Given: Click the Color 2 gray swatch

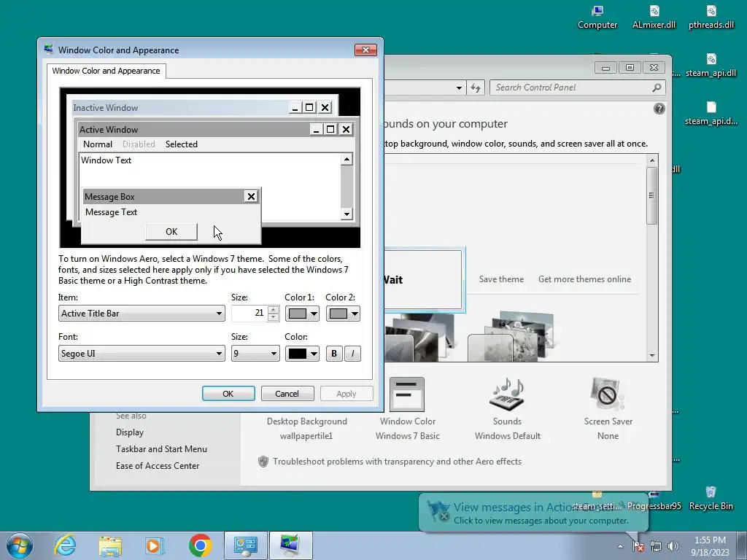Looking at the screenshot, I should 338,314.
